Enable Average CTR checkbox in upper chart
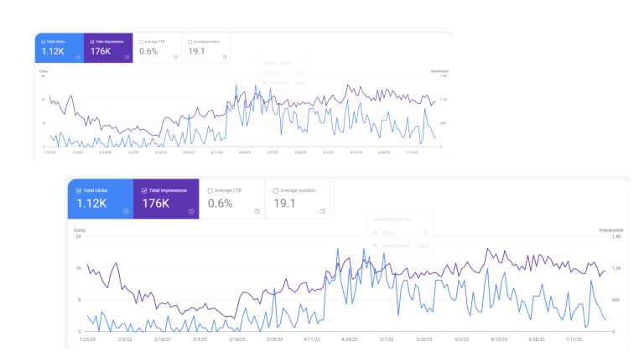Image resolution: width=644 pixels, height=362 pixels. pyautogui.click(x=141, y=41)
